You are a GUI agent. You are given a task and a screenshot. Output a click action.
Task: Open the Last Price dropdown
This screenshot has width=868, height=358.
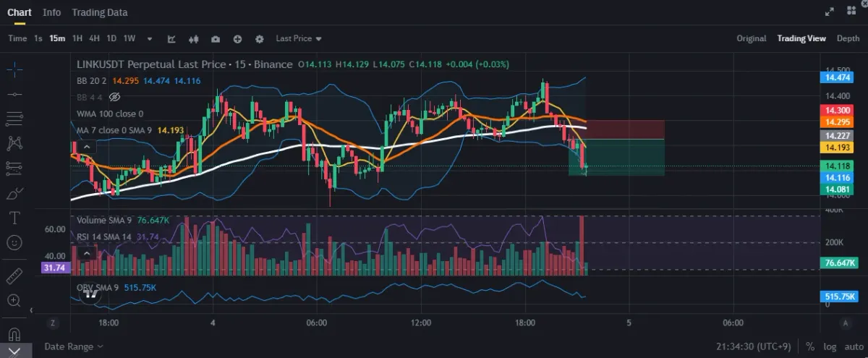[x=298, y=38]
